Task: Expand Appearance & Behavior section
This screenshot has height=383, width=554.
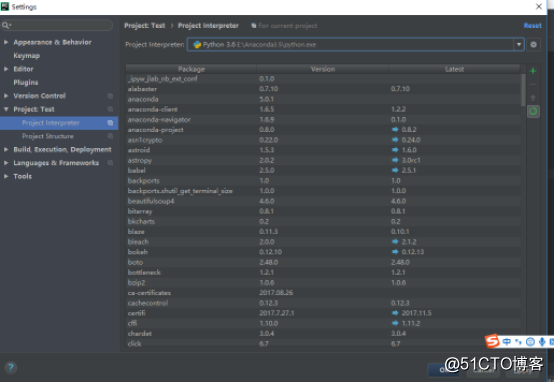Action: point(6,42)
